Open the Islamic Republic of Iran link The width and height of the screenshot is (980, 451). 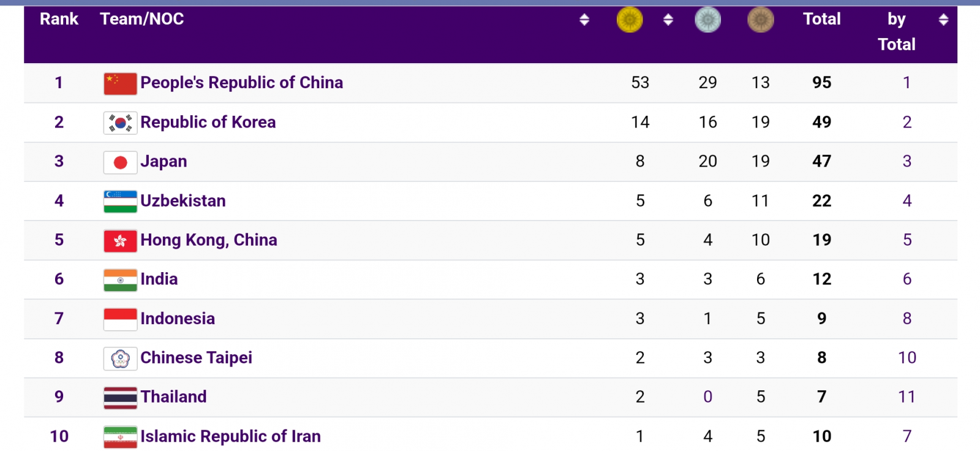click(x=230, y=436)
